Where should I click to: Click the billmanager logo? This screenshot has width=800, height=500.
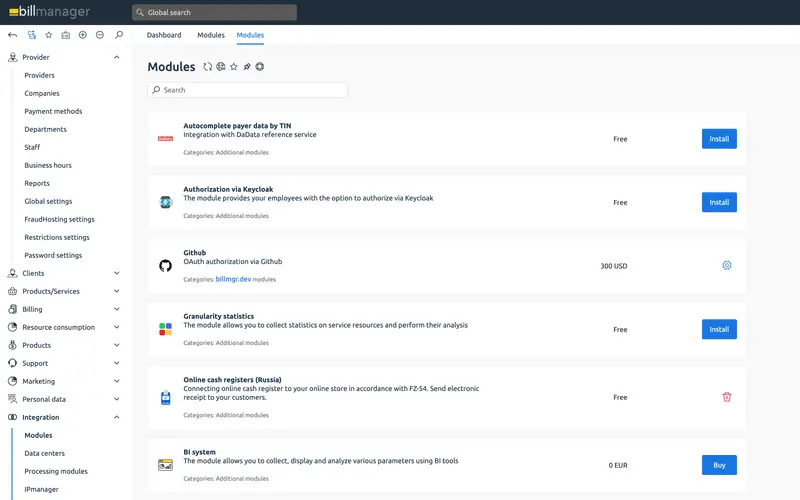pyautogui.click(x=49, y=12)
